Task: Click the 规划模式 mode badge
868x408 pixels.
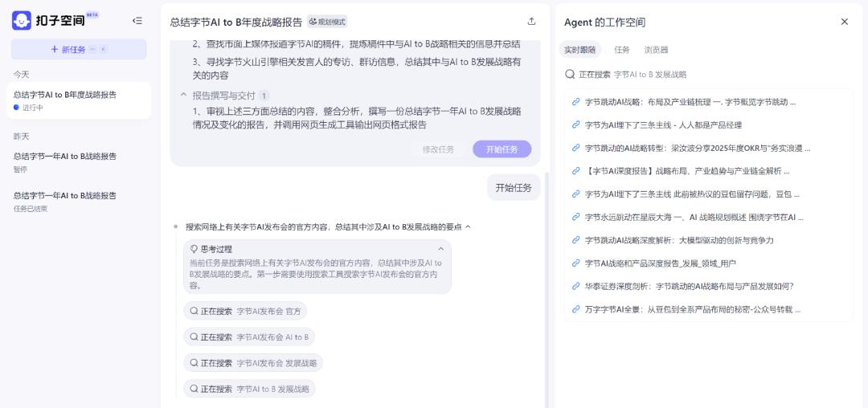Action: pos(327,22)
